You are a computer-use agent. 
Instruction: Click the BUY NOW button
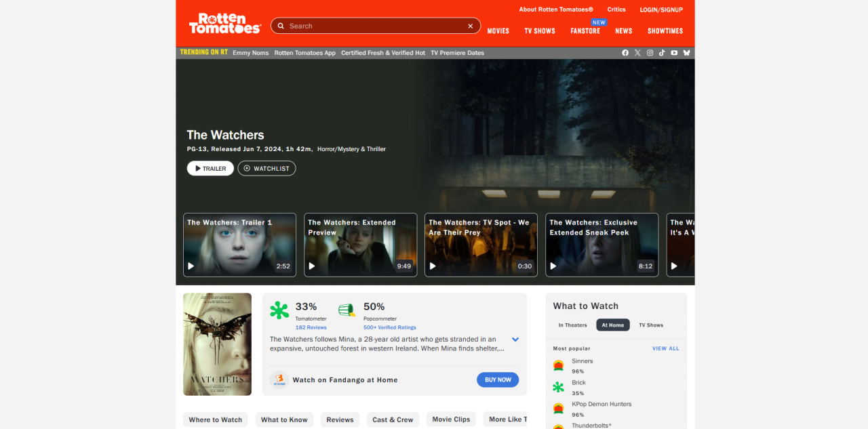[x=498, y=380]
